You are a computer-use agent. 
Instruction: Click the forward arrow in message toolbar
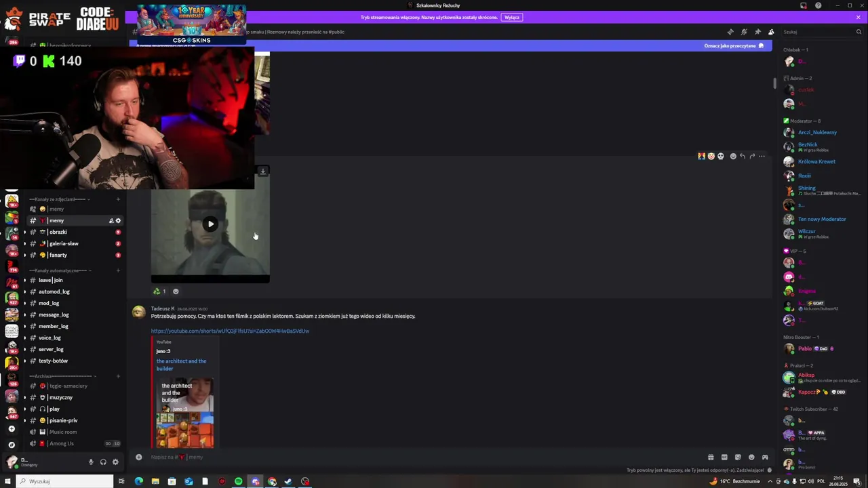point(752,156)
